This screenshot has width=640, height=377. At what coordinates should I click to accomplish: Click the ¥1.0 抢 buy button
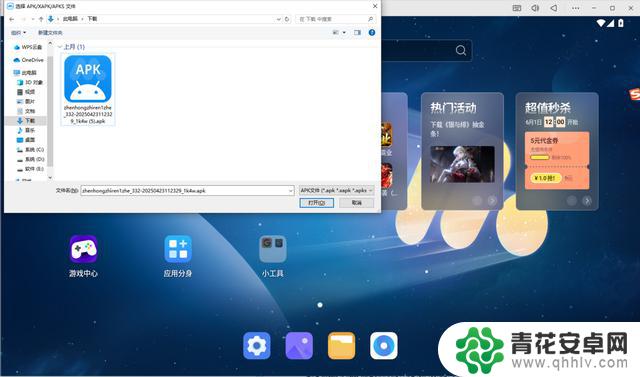coord(546,178)
